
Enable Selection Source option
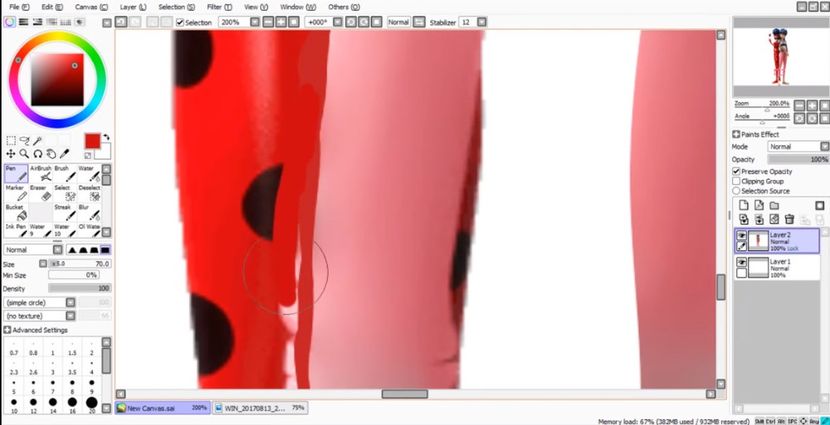pos(736,191)
